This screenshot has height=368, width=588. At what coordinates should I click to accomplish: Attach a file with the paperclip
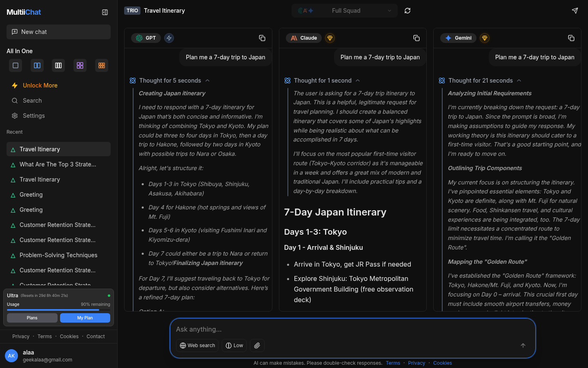tap(257, 346)
